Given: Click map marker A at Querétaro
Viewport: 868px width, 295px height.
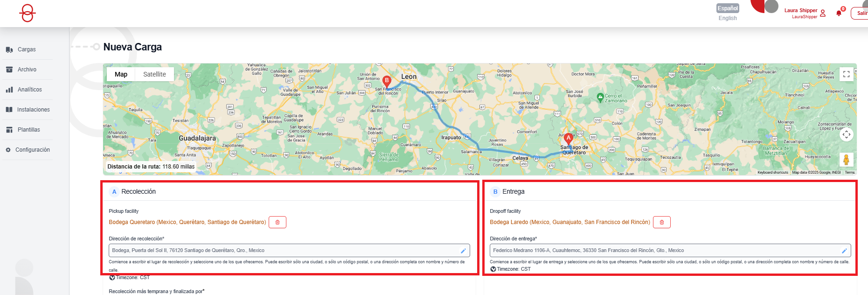Looking at the screenshot, I should click(x=568, y=139).
